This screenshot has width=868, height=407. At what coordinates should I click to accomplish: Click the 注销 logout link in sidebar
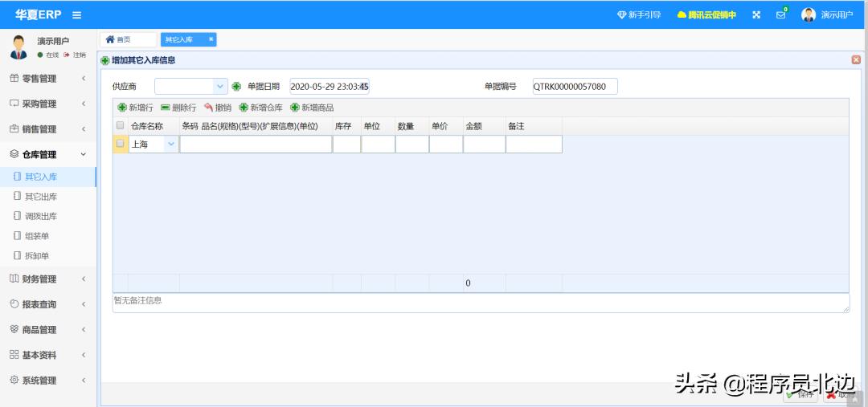point(75,55)
